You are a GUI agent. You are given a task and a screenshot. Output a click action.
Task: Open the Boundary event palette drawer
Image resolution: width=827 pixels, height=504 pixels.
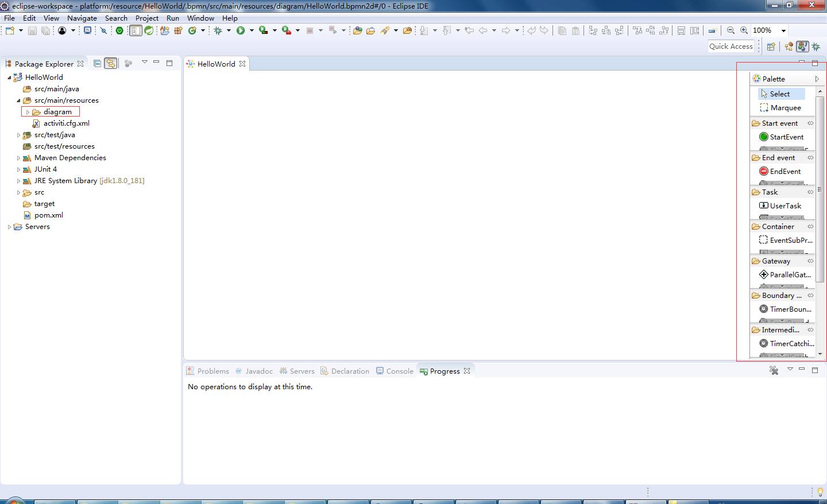pos(782,295)
